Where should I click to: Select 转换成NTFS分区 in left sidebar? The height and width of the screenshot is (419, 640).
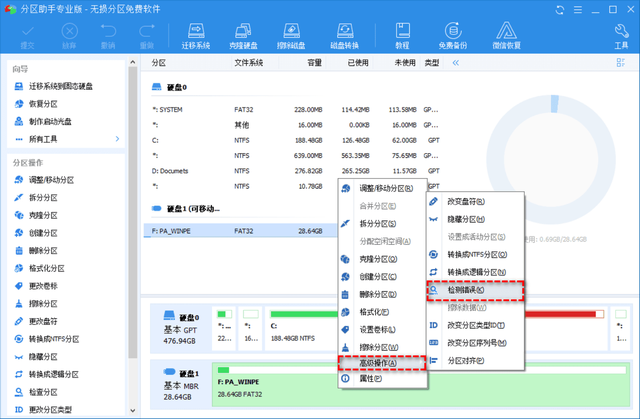coord(53,339)
